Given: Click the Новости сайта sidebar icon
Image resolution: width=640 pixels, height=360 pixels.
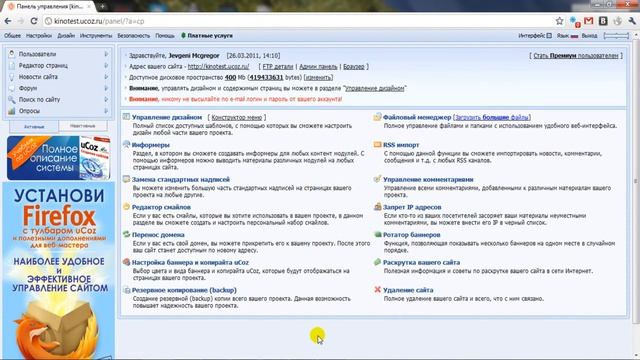Looking at the screenshot, I should click(x=12, y=77).
